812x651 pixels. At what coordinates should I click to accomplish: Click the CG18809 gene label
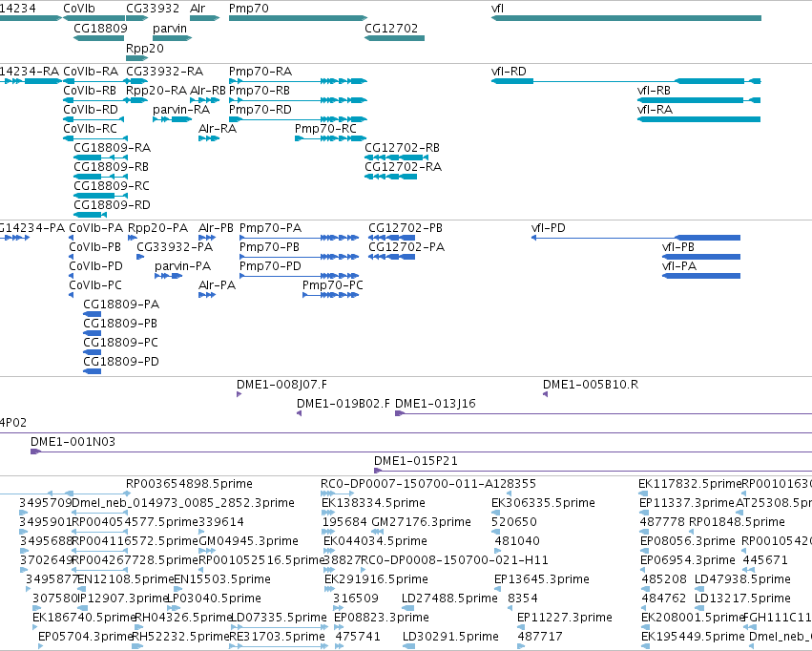100,28
